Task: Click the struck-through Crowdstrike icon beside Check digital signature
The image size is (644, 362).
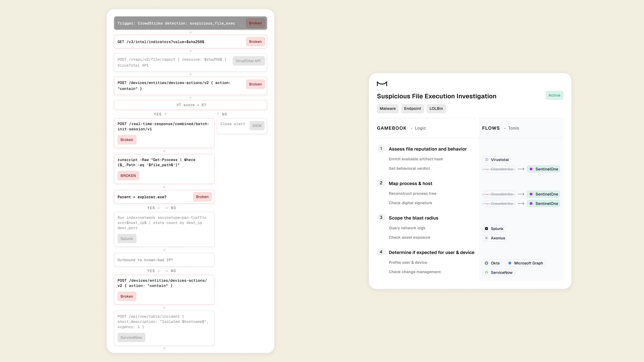Action: click(x=487, y=204)
